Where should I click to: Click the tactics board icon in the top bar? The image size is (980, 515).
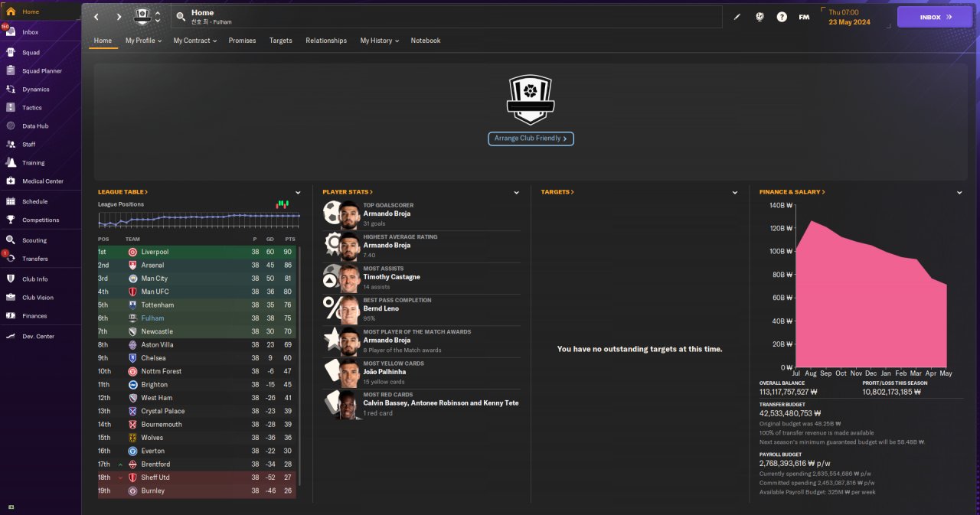tap(759, 17)
